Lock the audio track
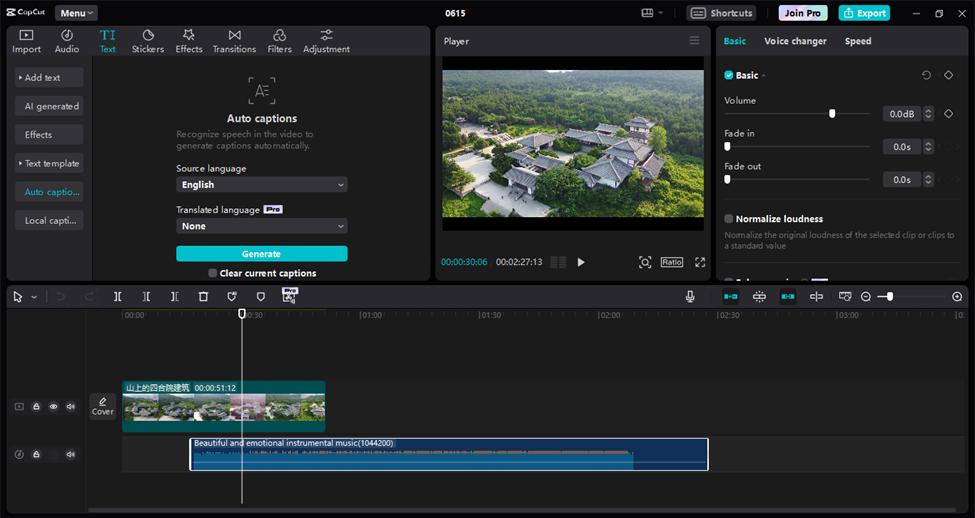Screen dimensions: 975x518 click(37, 455)
